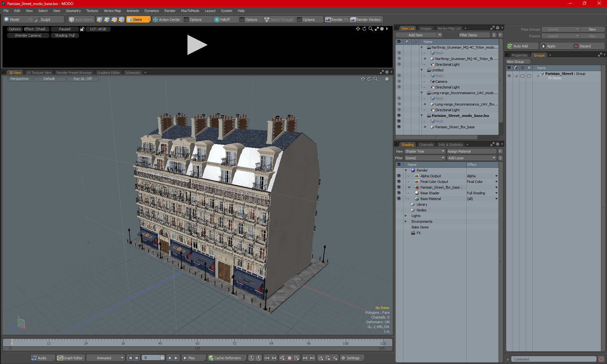Screen dimensions: 607x364
Task: Click the Filter Items field
Action: (474, 35)
